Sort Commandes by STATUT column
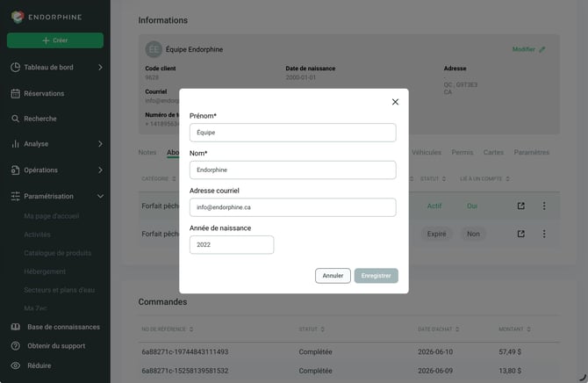The height and width of the screenshot is (383, 588). 322,329
